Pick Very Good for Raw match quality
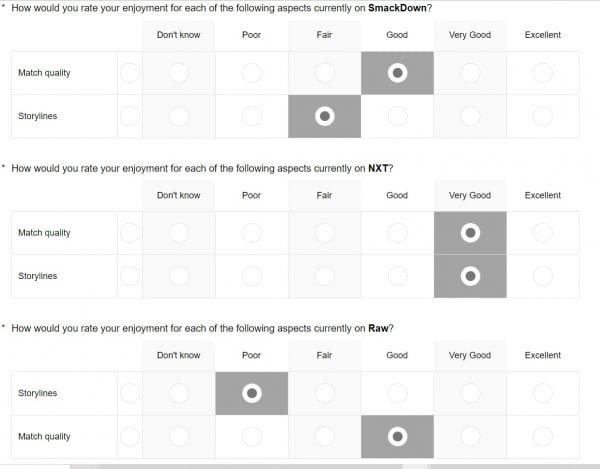The width and height of the screenshot is (600, 469). tap(470, 436)
